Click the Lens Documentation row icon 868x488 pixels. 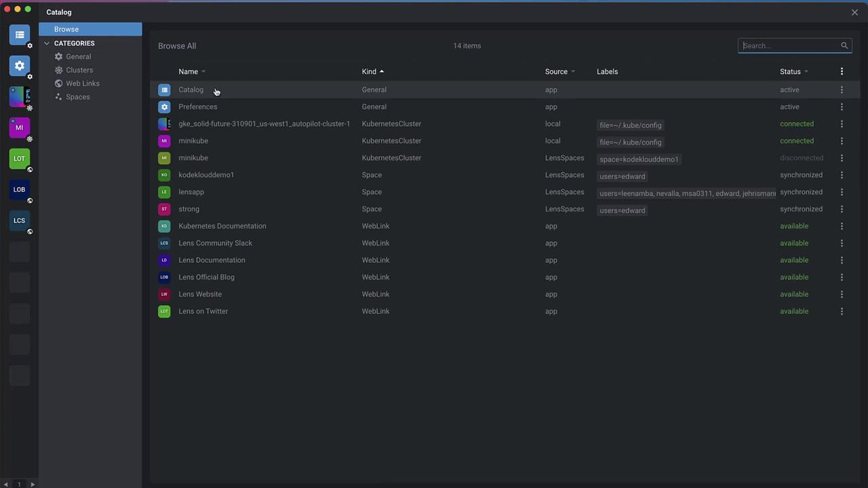[x=164, y=260]
